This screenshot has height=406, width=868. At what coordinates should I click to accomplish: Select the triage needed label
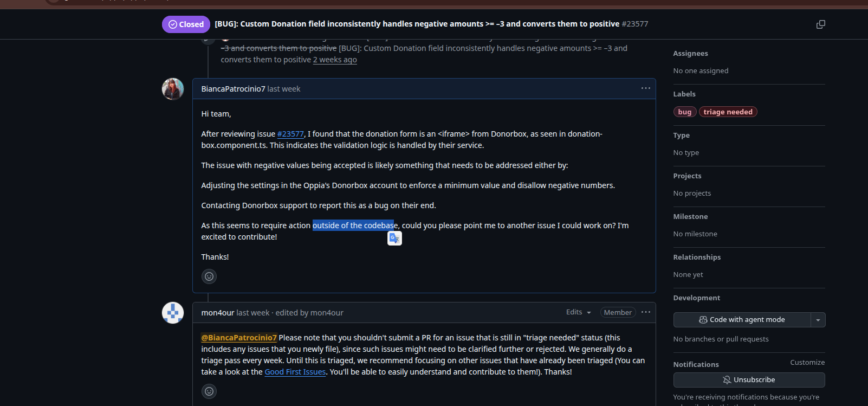[728, 112]
